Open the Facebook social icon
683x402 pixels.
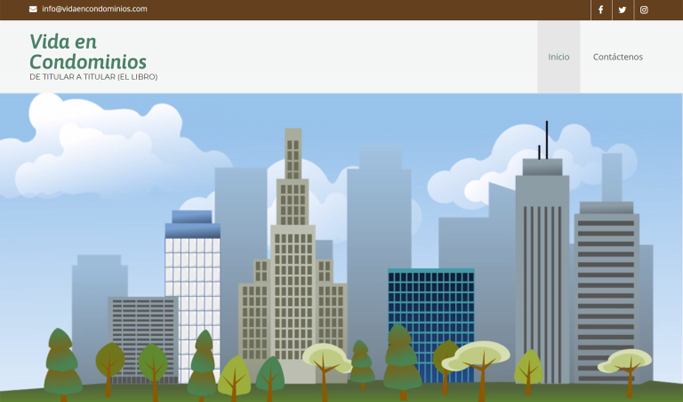click(601, 10)
